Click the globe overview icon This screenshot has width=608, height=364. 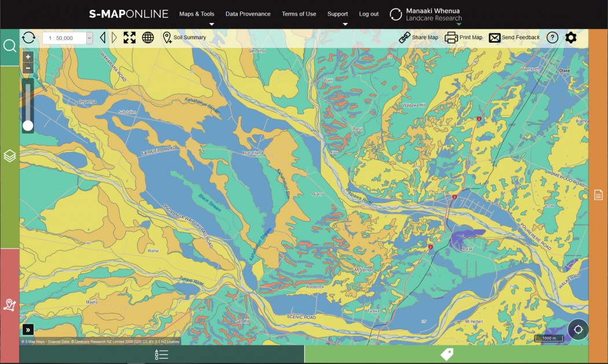click(148, 37)
